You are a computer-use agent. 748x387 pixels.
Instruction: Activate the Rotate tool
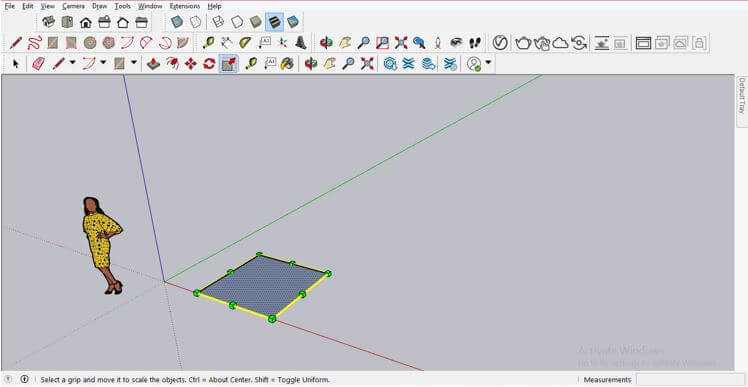(x=209, y=63)
